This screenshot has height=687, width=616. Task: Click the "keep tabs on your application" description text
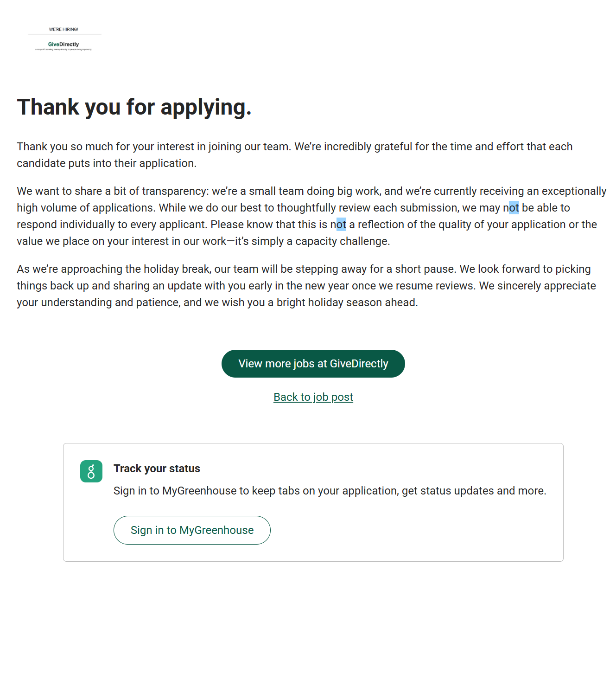(x=330, y=491)
